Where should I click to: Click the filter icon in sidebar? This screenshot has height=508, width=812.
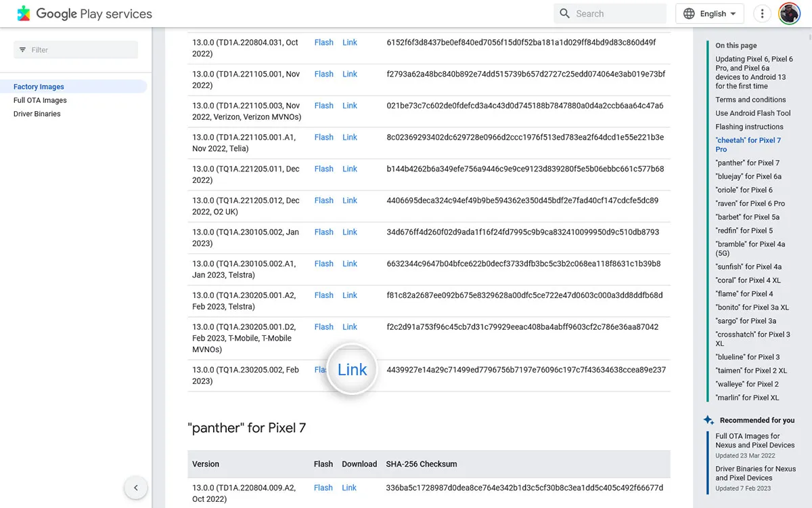(22, 50)
